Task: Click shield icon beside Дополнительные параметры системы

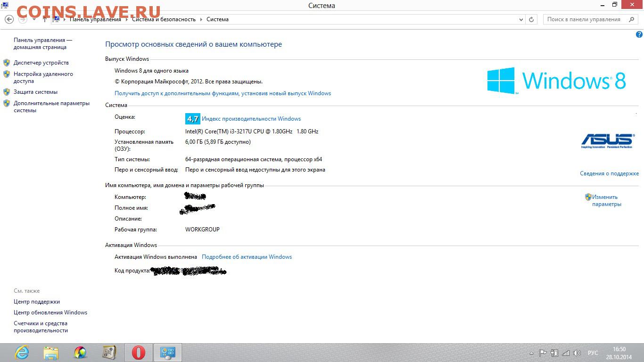Action: tap(7, 103)
